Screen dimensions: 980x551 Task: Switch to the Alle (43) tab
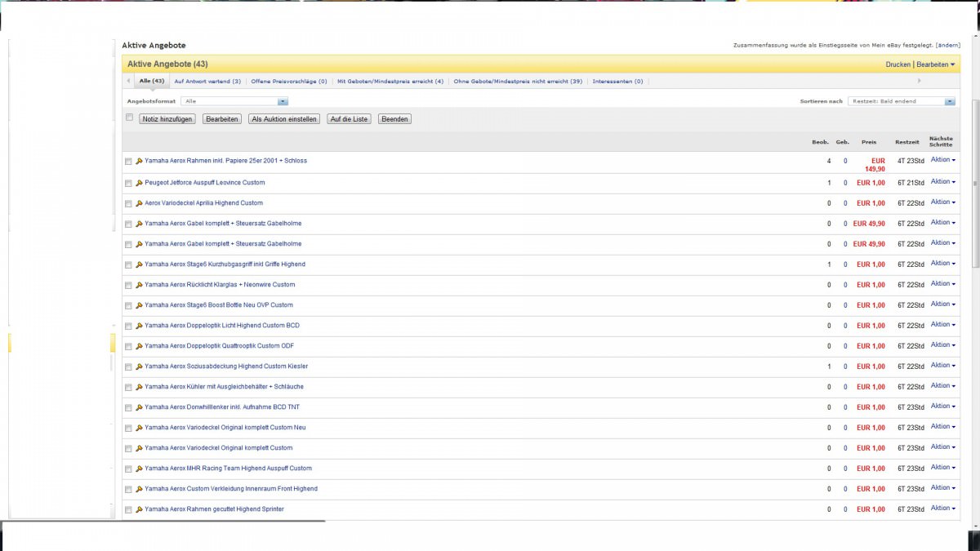pyautogui.click(x=152, y=82)
